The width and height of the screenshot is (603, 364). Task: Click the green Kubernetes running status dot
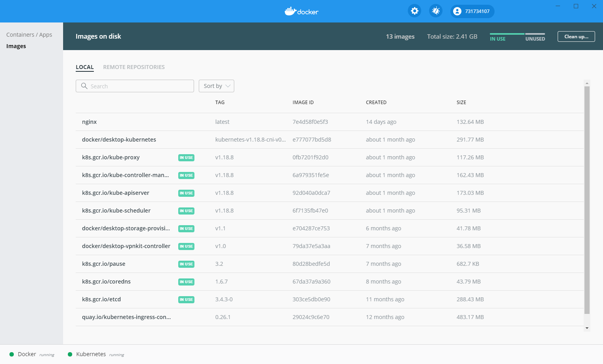70,354
